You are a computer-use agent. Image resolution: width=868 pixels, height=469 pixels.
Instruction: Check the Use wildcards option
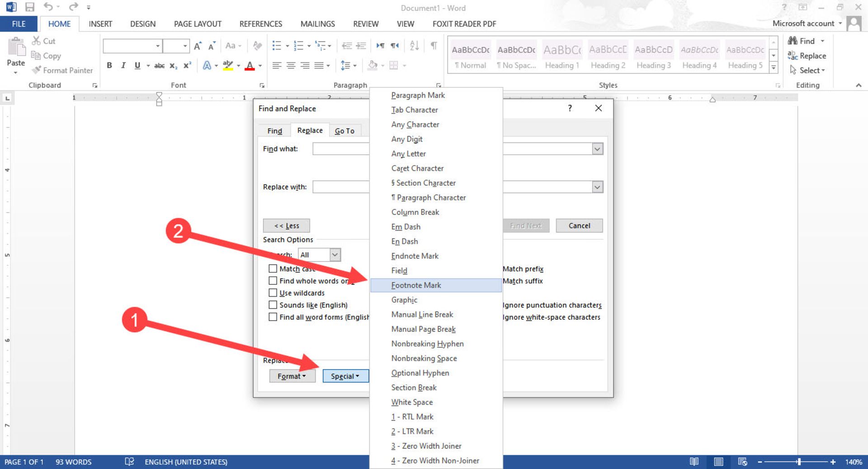point(273,293)
